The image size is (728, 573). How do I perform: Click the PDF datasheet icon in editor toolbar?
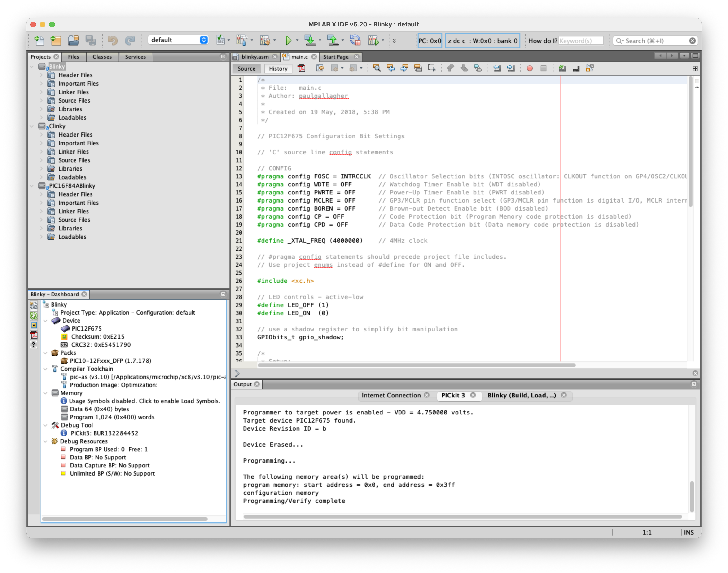pyautogui.click(x=302, y=68)
